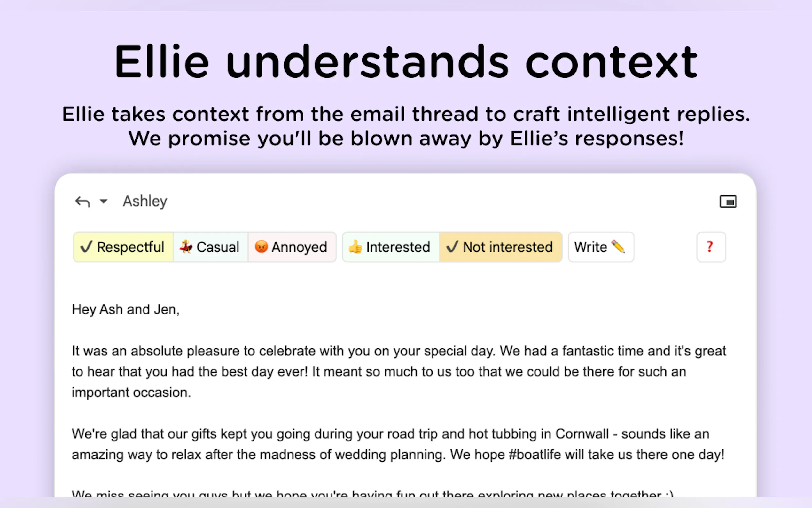Screen dimensions: 812x508
Task: Click the reply arrow icon
Action: (x=82, y=202)
